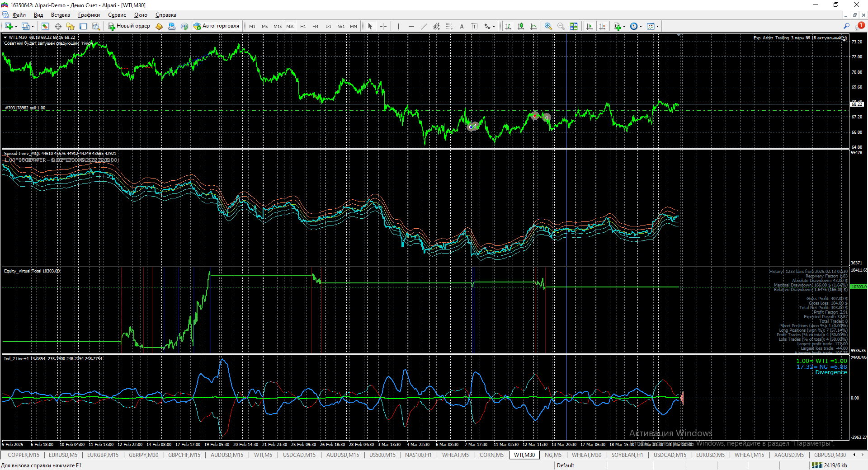Switch chart to bar chart style

(x=508, y=26)
